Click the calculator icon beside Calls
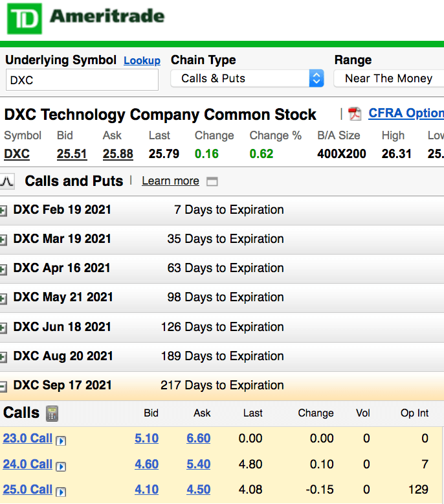Image resolution: width=444 pixels, height=504 pixels. pos(52,413)
